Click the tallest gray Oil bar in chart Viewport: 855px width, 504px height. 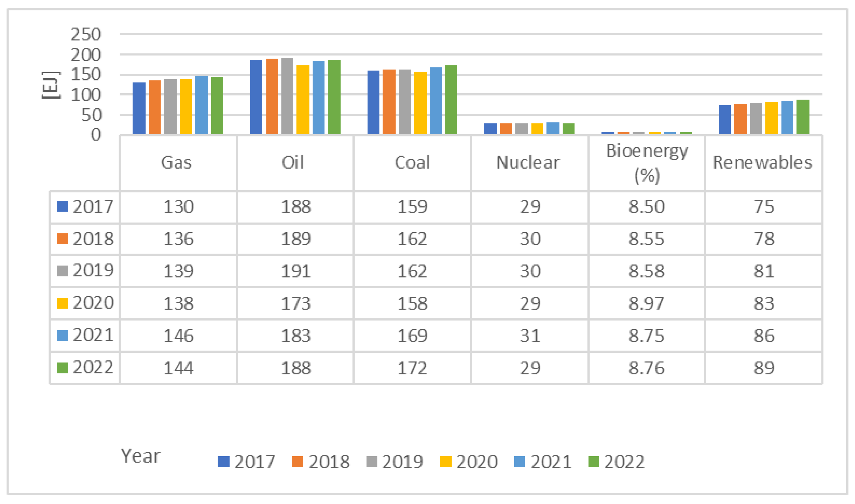[287, 96]
